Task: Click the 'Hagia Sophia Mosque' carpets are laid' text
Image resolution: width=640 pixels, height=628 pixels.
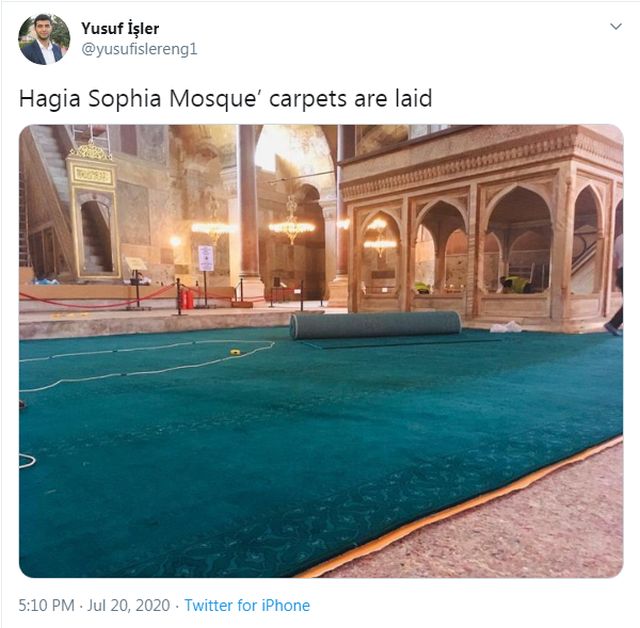Action: pos(225,99)
